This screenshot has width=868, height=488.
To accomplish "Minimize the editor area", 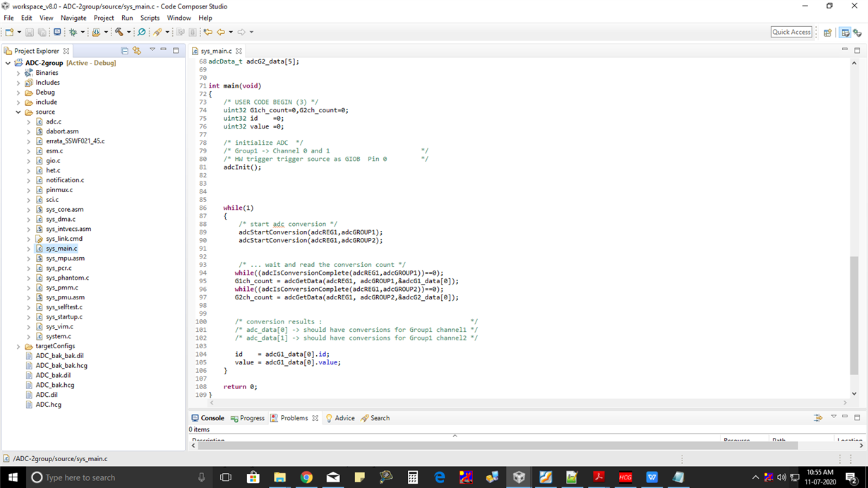I will pos(845,50).
